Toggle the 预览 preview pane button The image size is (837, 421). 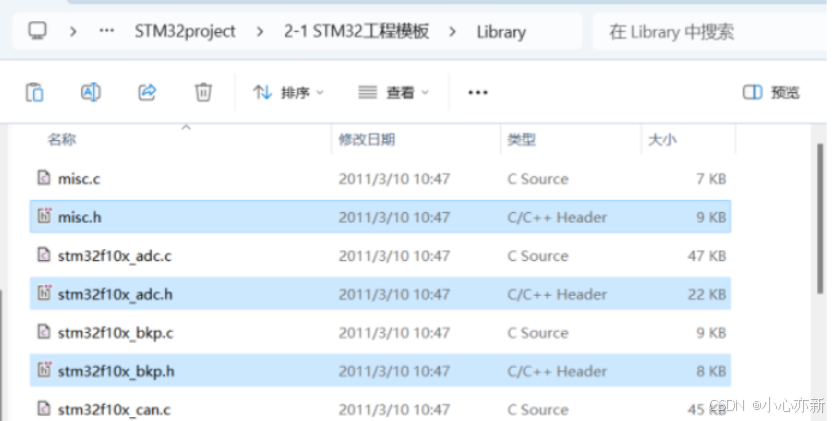coord(771,92)
